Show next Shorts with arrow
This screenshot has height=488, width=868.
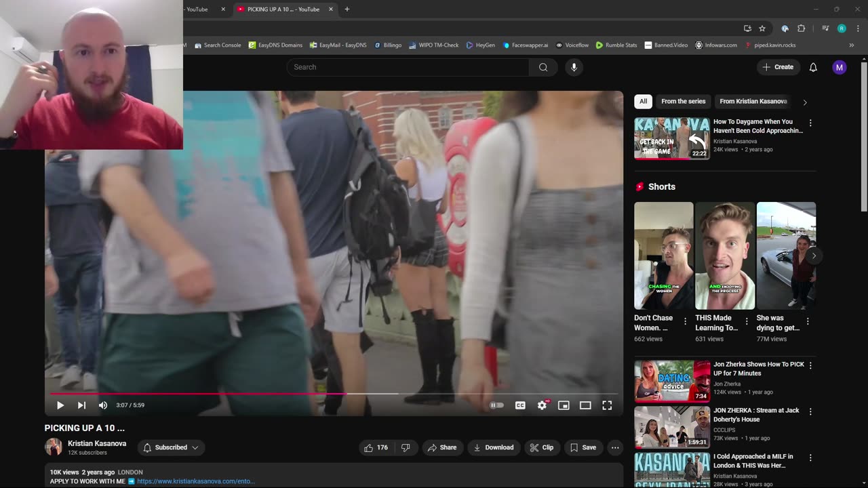click(x=814, y=256)
